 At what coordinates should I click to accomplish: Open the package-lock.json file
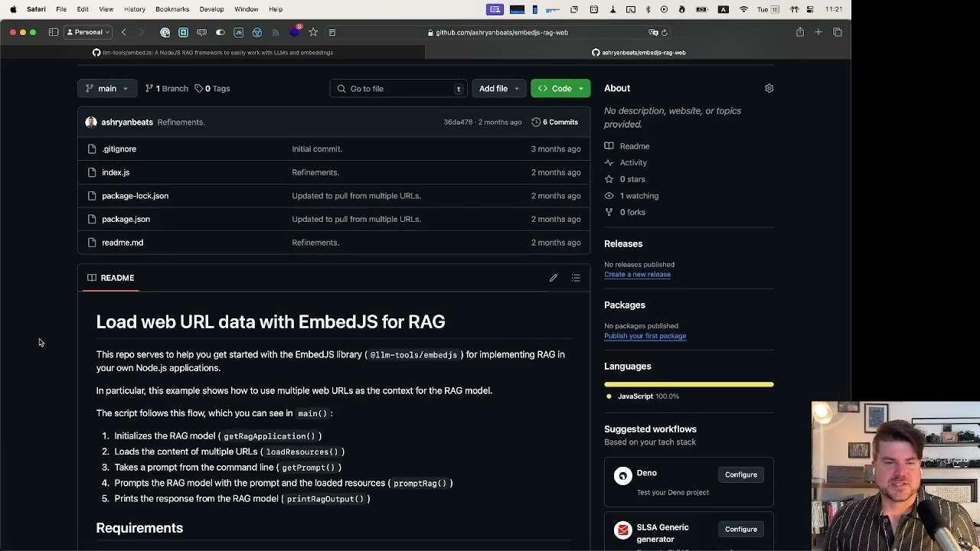135,196
